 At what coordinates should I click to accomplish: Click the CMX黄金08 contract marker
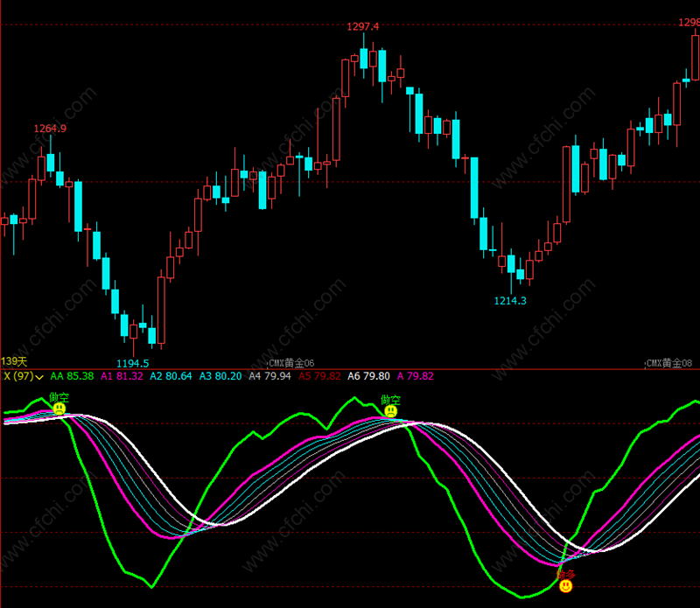click(669, 363)
